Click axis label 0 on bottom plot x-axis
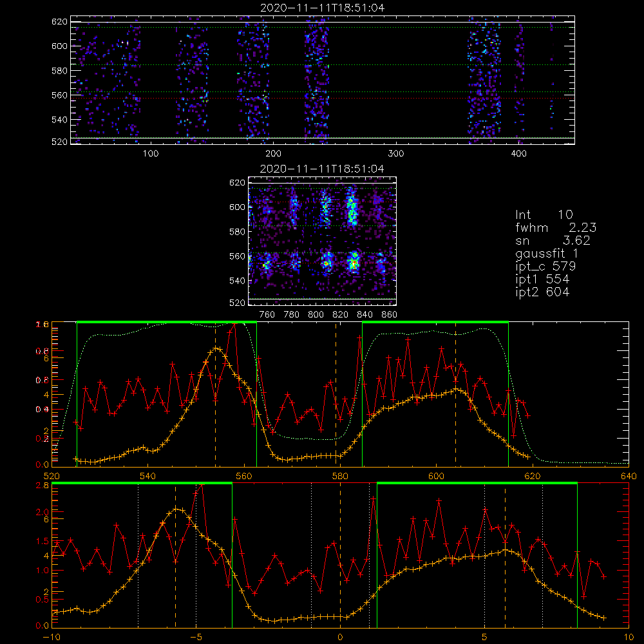644x644 pixels. pos(340,638)
